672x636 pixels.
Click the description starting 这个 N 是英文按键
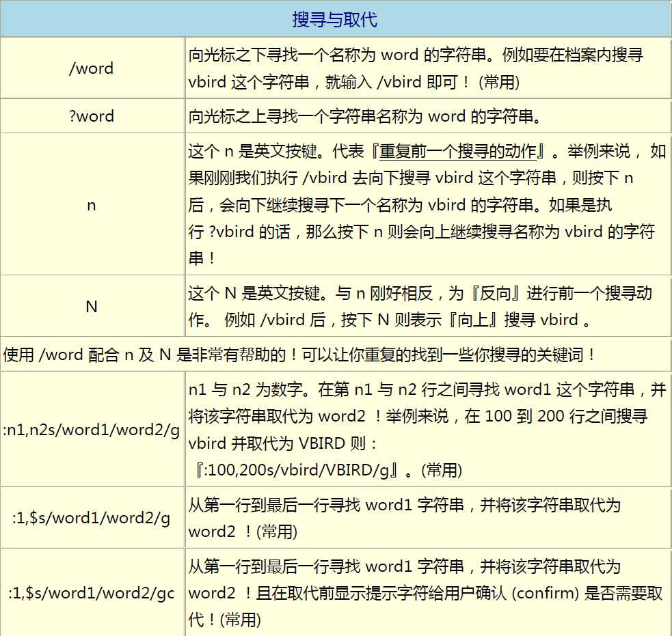[x=428, y=306]
